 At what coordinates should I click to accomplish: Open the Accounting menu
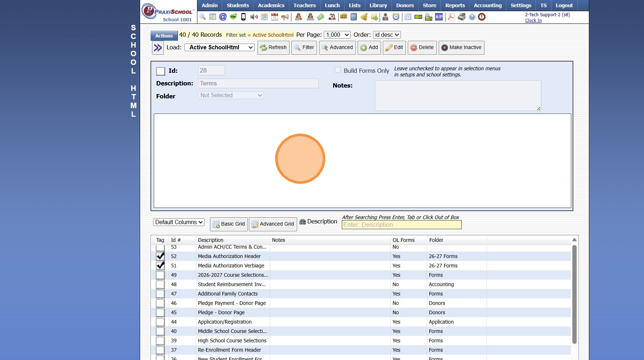(x=487, y=5)
